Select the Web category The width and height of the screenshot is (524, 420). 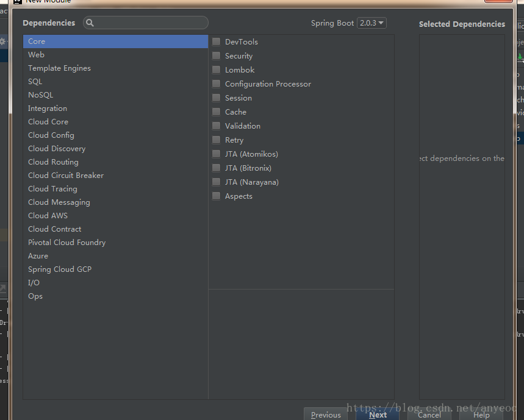(x=116, y=55)
